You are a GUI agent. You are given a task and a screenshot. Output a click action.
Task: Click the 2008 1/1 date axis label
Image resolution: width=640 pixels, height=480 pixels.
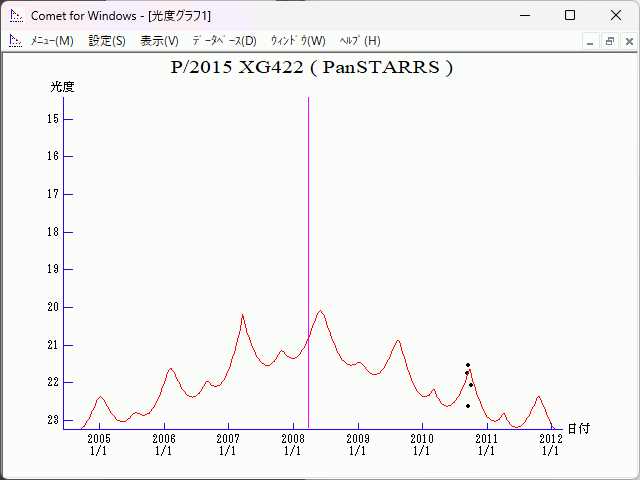[292, 444]
